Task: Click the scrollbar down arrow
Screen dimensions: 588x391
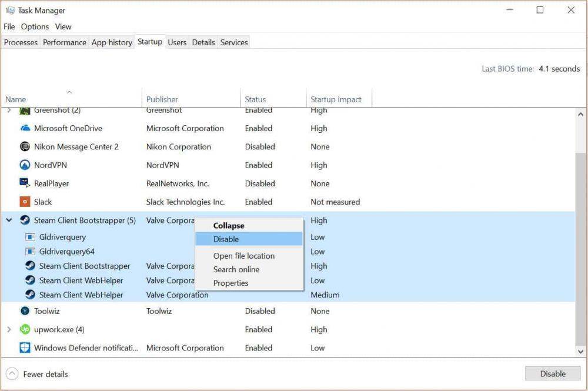Action: click(x=580, y=352)
